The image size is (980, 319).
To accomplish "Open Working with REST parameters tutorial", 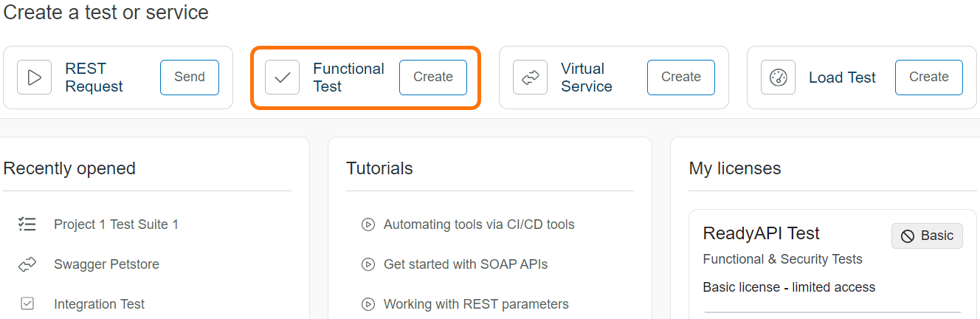I will click(476, 304).
